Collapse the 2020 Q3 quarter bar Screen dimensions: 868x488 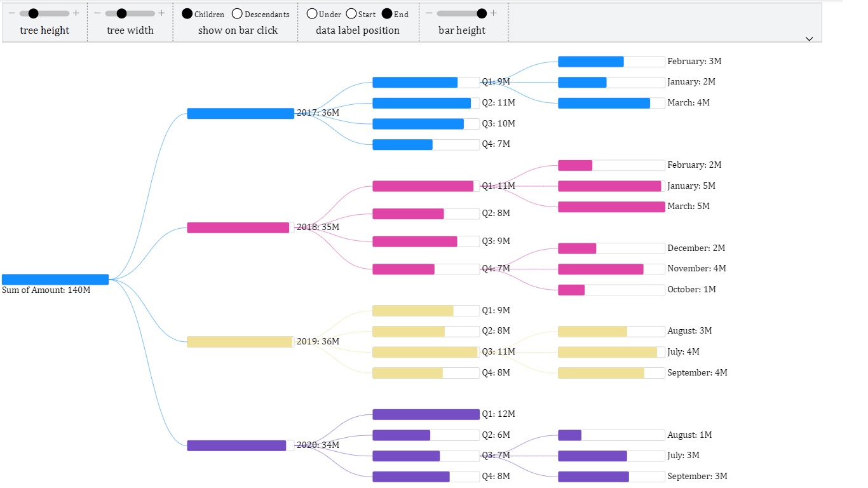pyautogui.click(x=426, y=456)
